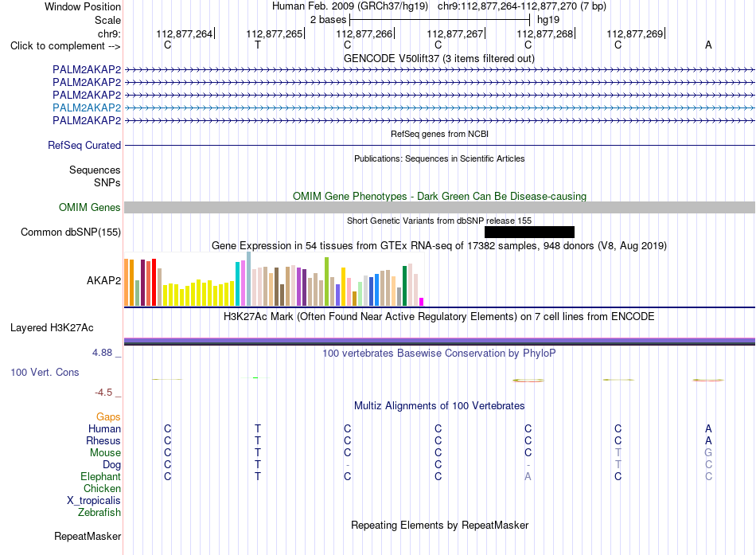Open the RefSeq Curated track label
The image size is (756, 555).
tap(84, 145)
